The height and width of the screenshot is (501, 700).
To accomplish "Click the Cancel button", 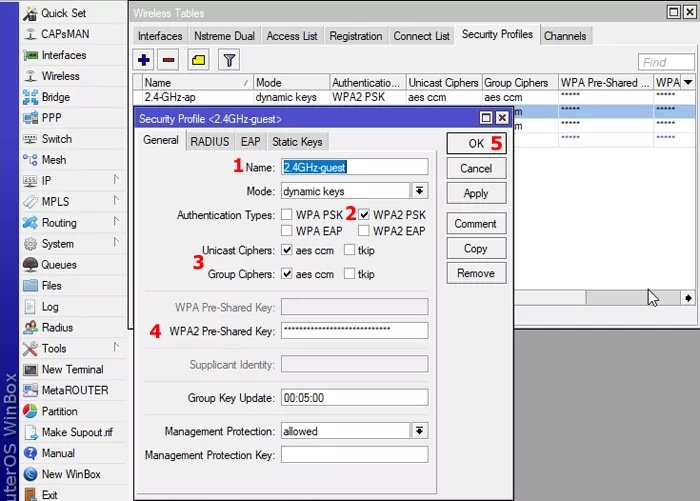I will 476,168.
